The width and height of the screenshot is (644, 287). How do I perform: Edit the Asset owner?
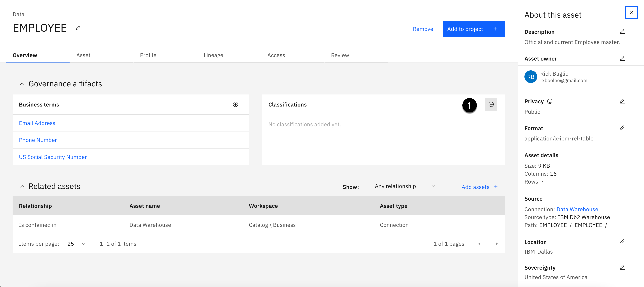point(622,58)
